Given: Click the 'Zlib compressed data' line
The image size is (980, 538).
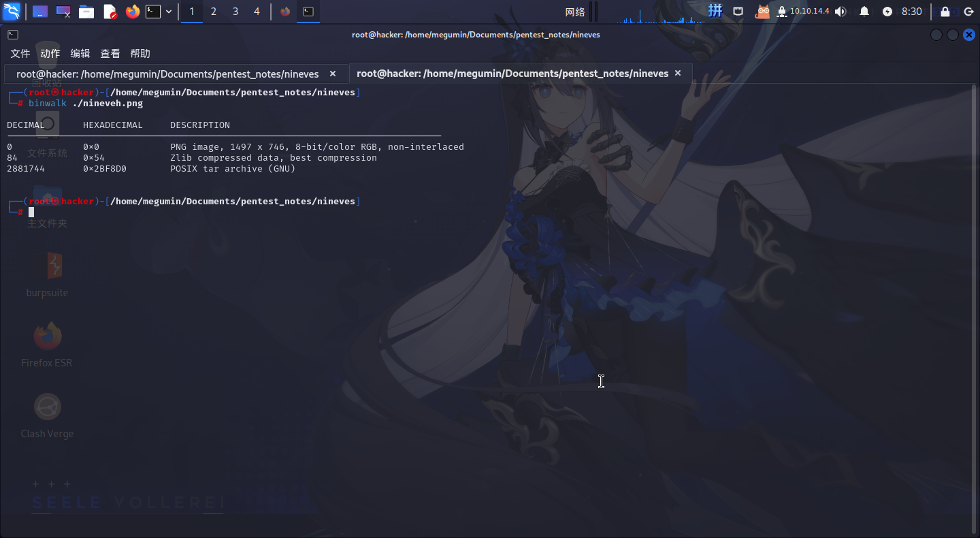Looking at the screenshot, I should [x=274, y=158].
